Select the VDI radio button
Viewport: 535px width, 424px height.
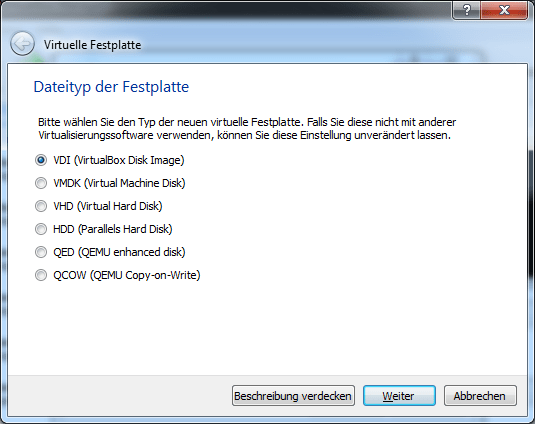coord(41,160)
